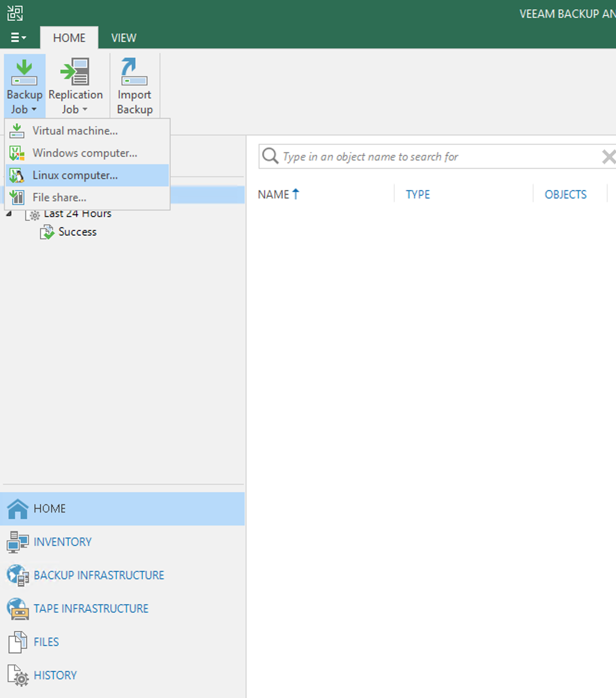Click the Windows computer menu icon

(x=17, y=153)
